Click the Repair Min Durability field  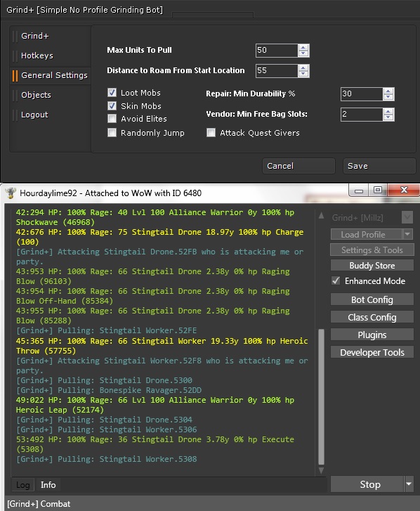362,94
